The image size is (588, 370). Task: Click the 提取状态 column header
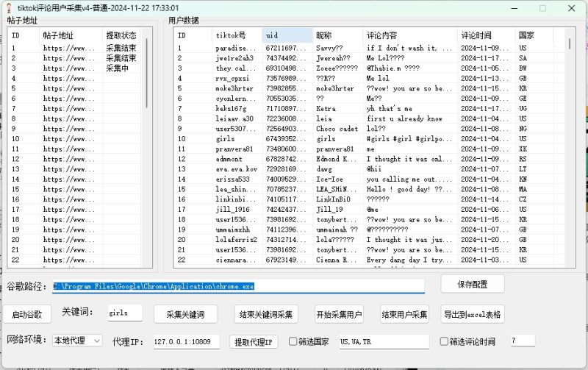121,35
